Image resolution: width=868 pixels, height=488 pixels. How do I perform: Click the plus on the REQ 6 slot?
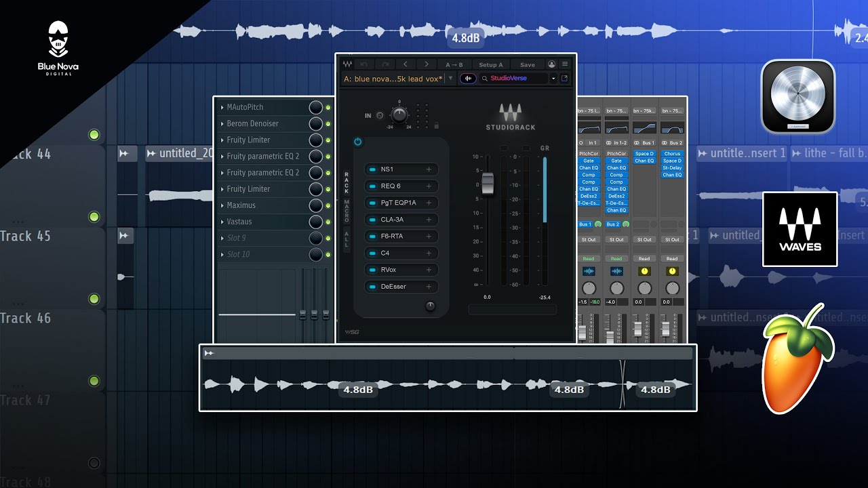pyautogui.click(x=429, y=186)
